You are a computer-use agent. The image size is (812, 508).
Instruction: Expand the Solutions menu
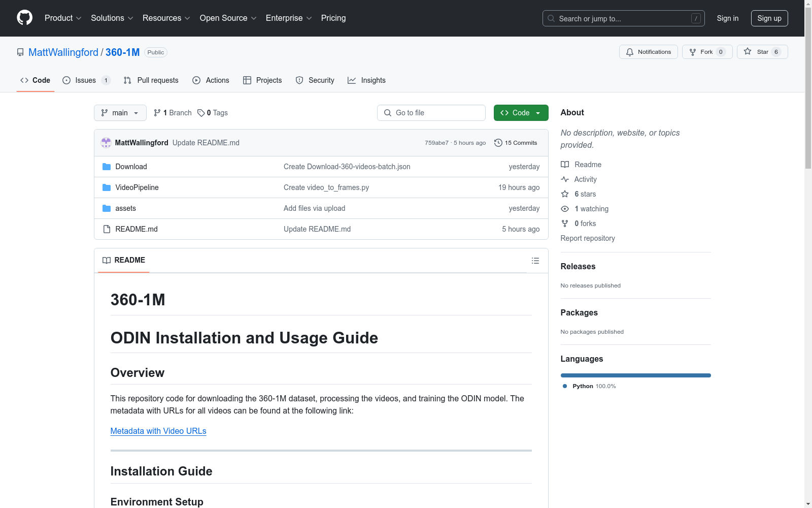point(112,18)
